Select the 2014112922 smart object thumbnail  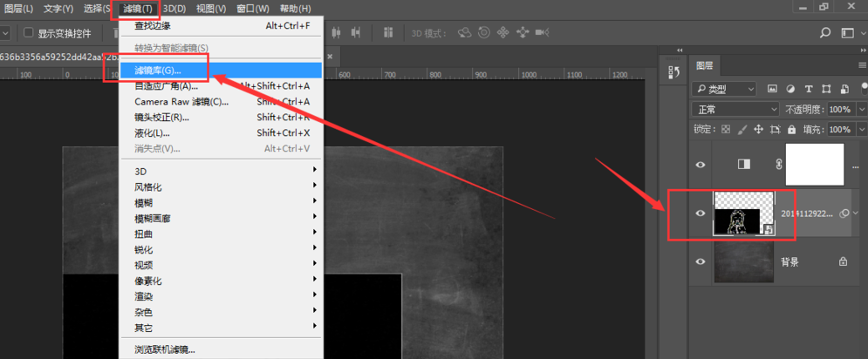point(744,213)
